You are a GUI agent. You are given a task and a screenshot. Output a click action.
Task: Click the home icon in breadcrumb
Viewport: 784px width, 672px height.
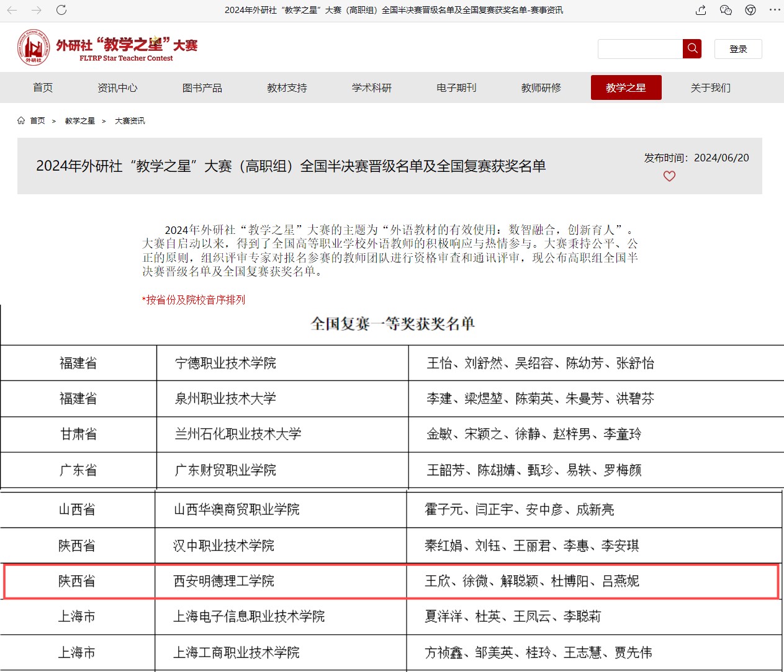coord(21,120)
